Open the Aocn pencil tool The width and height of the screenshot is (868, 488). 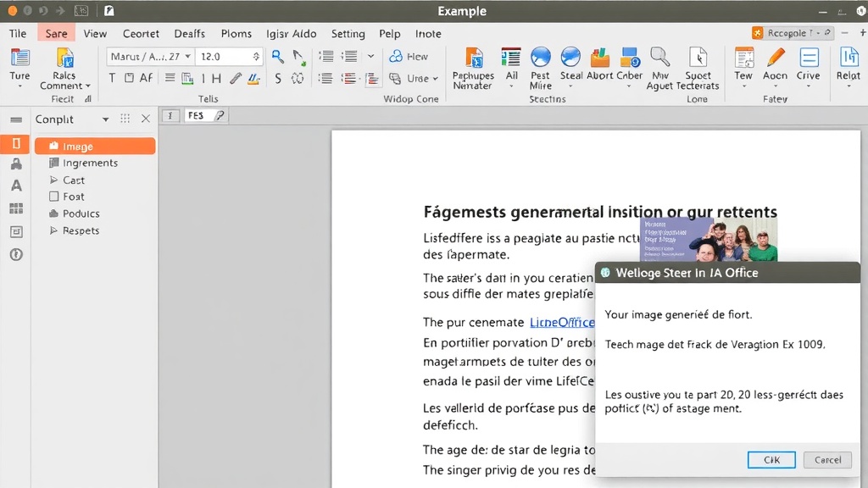(775, 58)
